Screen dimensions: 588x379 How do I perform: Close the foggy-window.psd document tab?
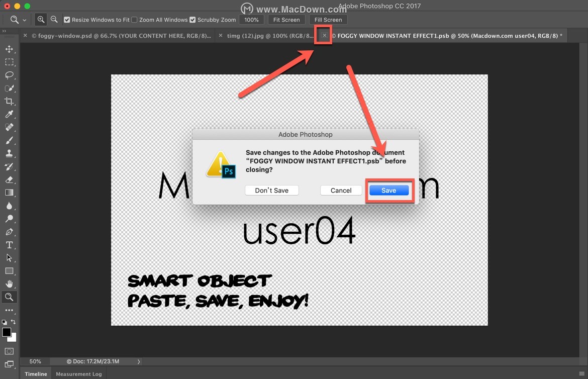25,35
